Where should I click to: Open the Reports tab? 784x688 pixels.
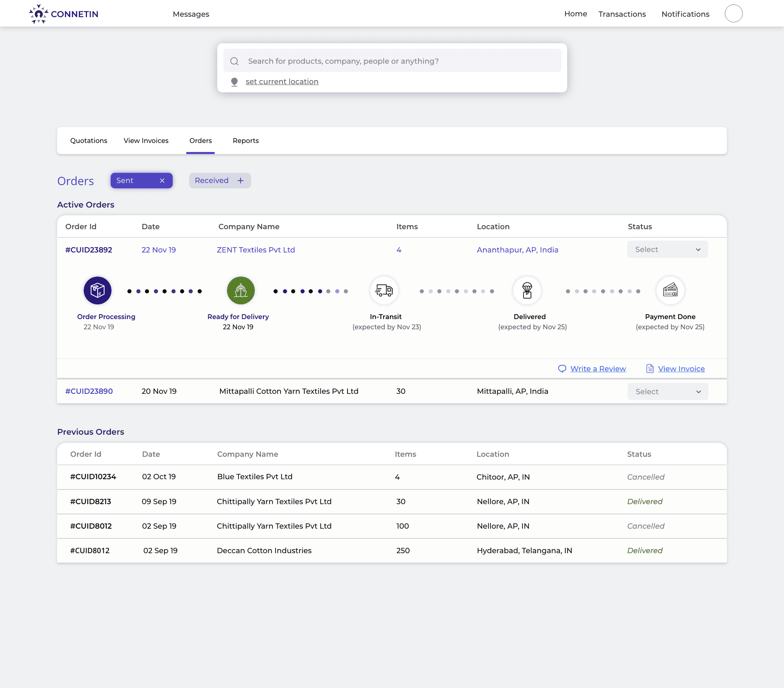point(245,141)
